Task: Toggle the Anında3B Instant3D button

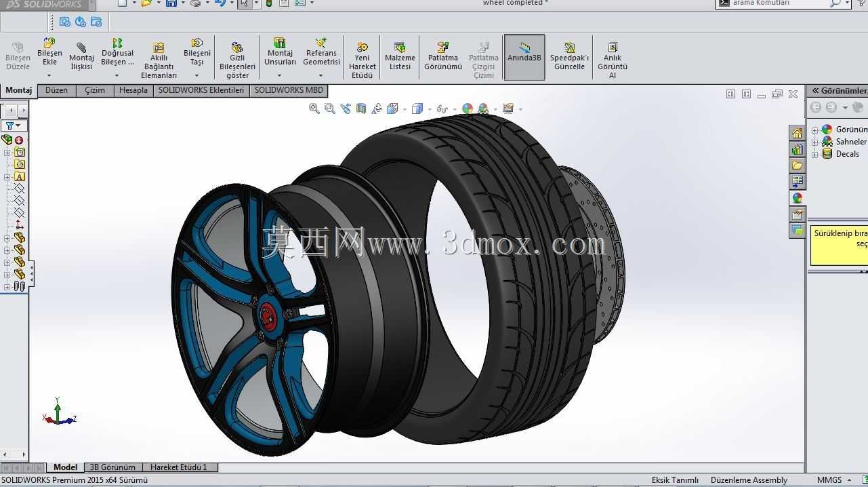Action: 524,57
